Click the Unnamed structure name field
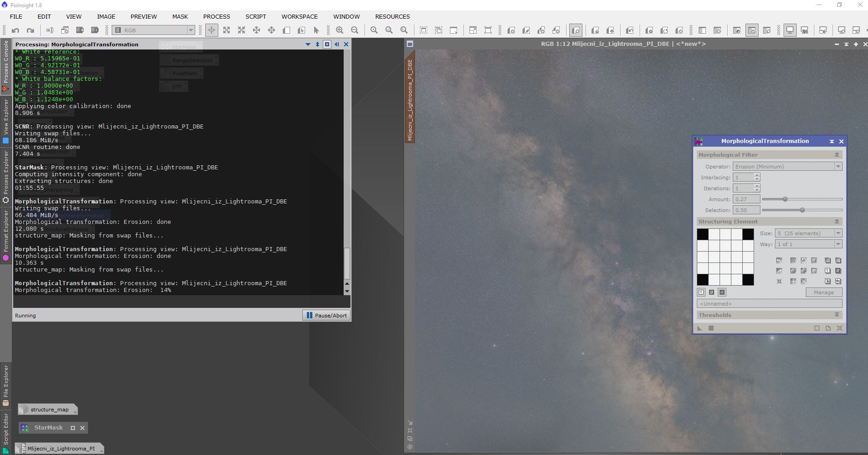The width and height of the screenshot is (868, 455). pyautogui.click(x=769, y=304)
